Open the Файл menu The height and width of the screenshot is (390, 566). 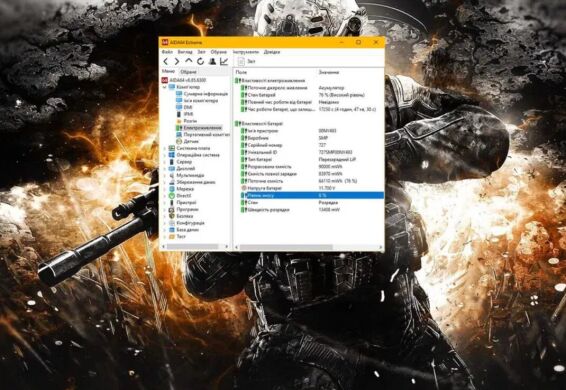[167, 52]
